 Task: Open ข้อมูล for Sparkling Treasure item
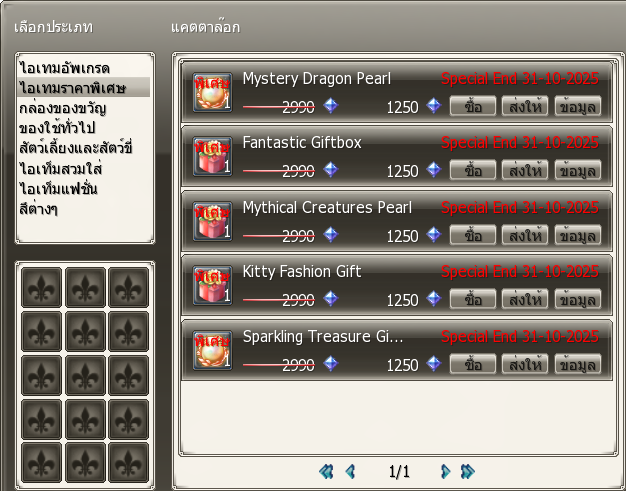(x=578, y=364)
